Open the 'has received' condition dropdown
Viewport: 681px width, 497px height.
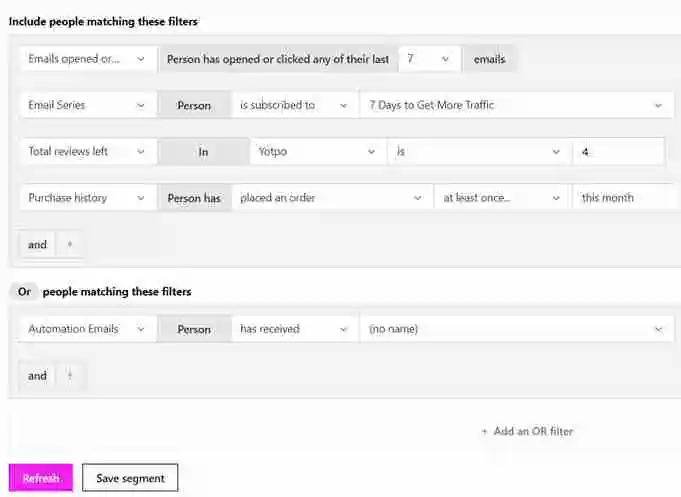tap(294, 329)
